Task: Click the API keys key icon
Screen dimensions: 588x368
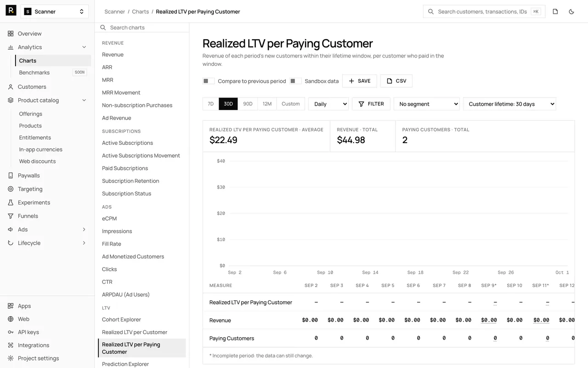Action: (x=11, y=332)
